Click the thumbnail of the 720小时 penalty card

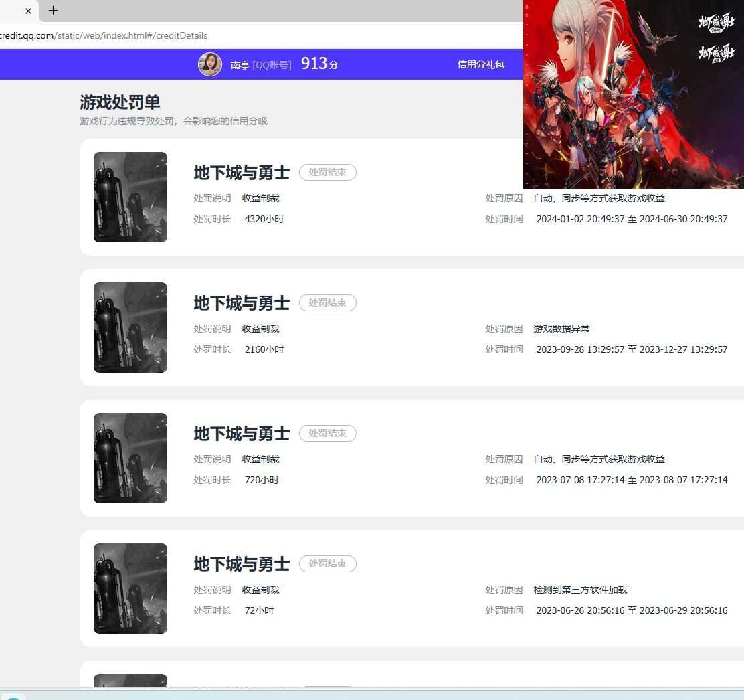click(x=130, y=458)
